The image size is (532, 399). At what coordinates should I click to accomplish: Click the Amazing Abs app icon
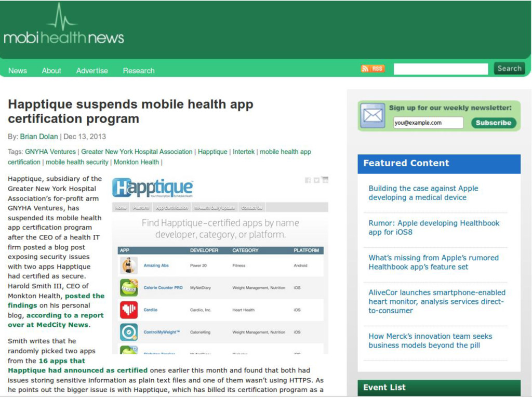click(129, 265)
